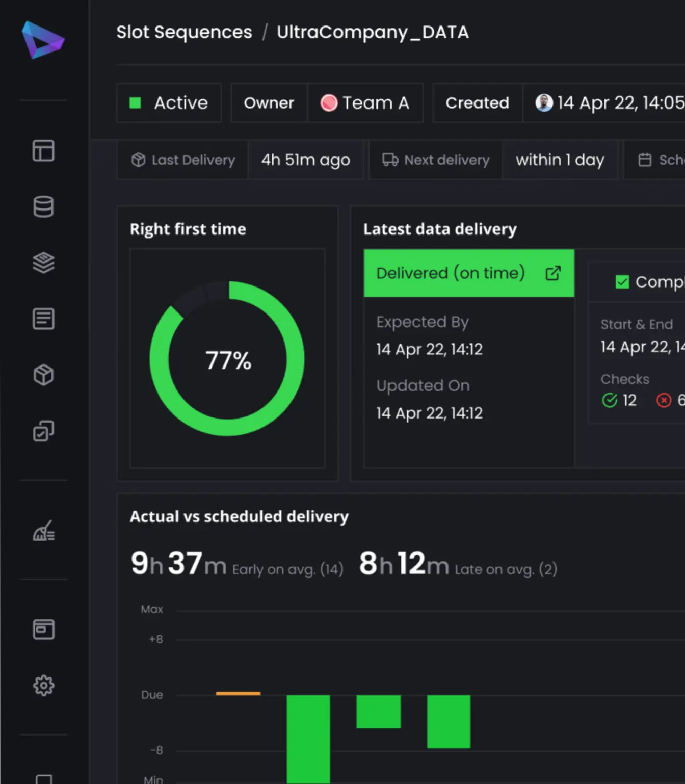
Task: Open the checklist copy icon in sidebar
Action: [x=43, y=431]
